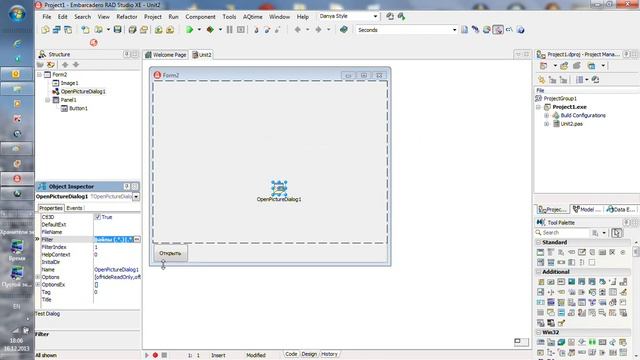
Task: Open the Seconds combo box dropdown
Action: pyautogui.click(x=454, y=30)
